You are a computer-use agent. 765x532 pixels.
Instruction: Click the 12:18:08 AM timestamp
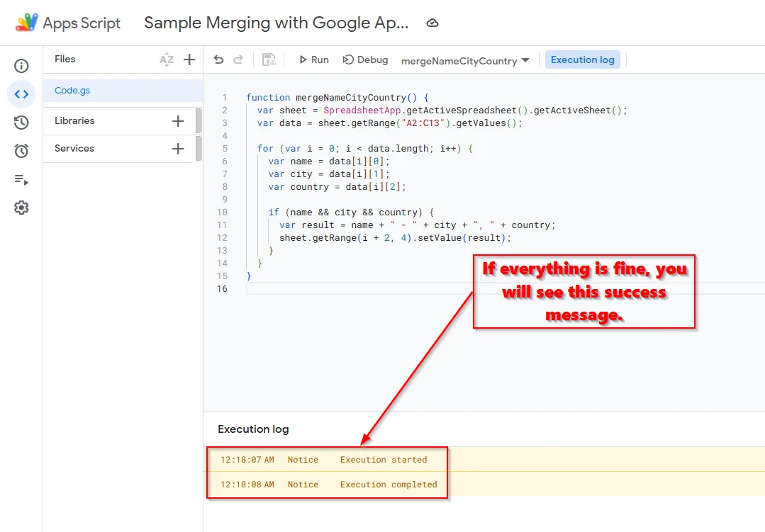[x=247, y=485]
